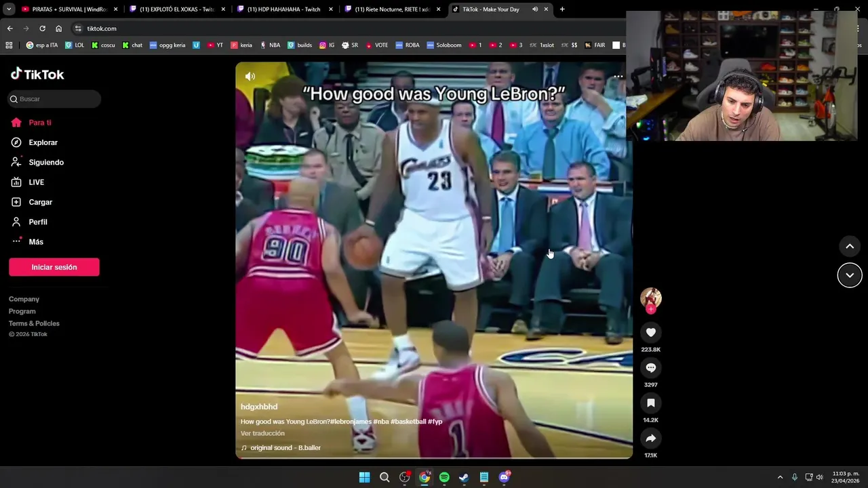Open the Siguiendo feed
Image resolution: width=868 pixels, height=488 pixels.
point(37,162)
